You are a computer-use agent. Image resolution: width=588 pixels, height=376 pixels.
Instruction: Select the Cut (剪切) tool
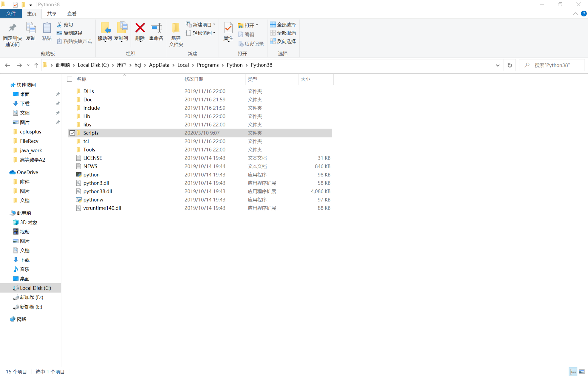(65, 24)
